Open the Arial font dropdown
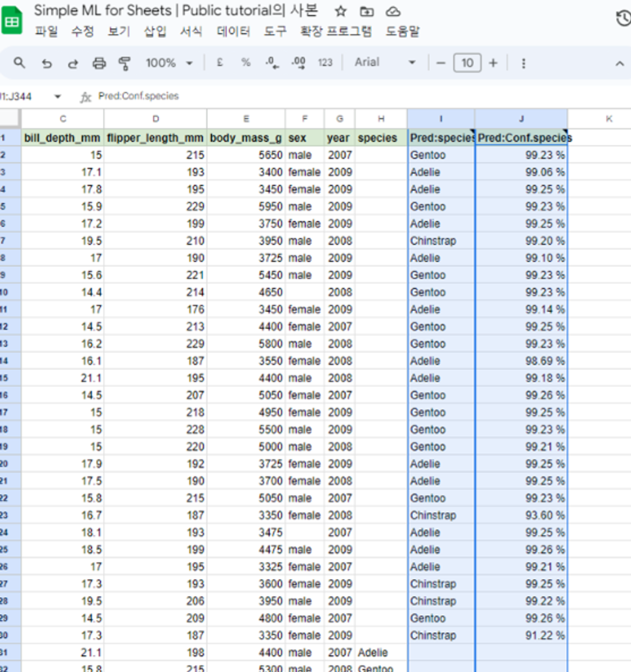This screenshot has height=672, width=631. pos(384,62)
